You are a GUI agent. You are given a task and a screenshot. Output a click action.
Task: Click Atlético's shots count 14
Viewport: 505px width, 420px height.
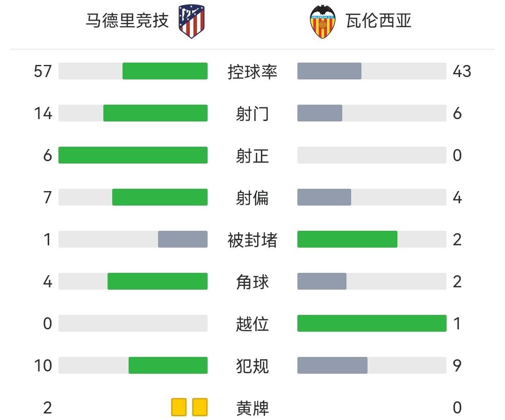[43, 114]
